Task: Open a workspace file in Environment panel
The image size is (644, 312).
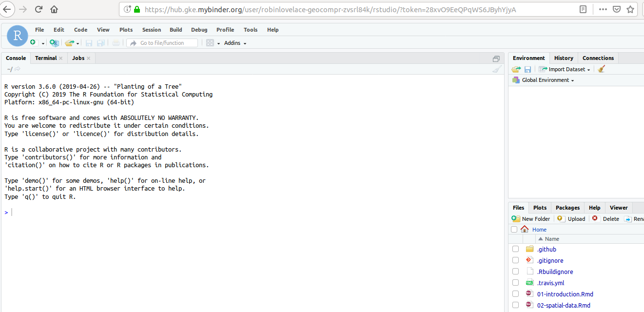Action: point(516,69)
